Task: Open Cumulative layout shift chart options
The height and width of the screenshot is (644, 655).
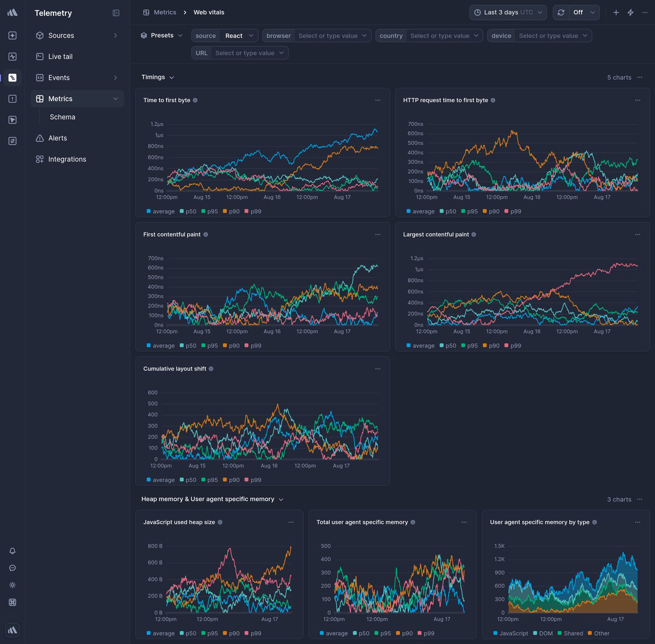Action: 378,369
